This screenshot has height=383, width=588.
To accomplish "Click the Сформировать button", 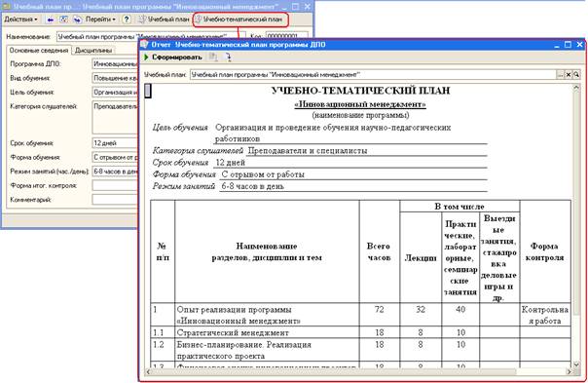I will pyautogui.click(x=173, y=57).
